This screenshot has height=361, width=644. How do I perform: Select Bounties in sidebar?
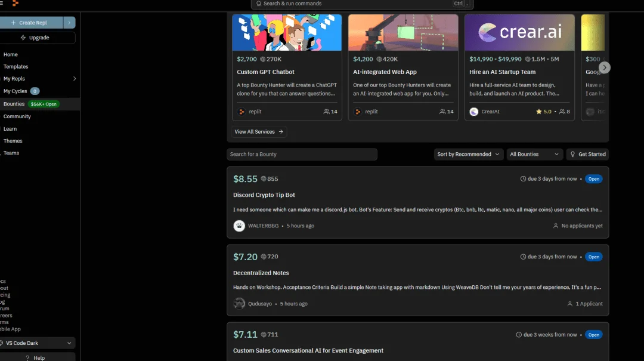click(x=14, y=104)
